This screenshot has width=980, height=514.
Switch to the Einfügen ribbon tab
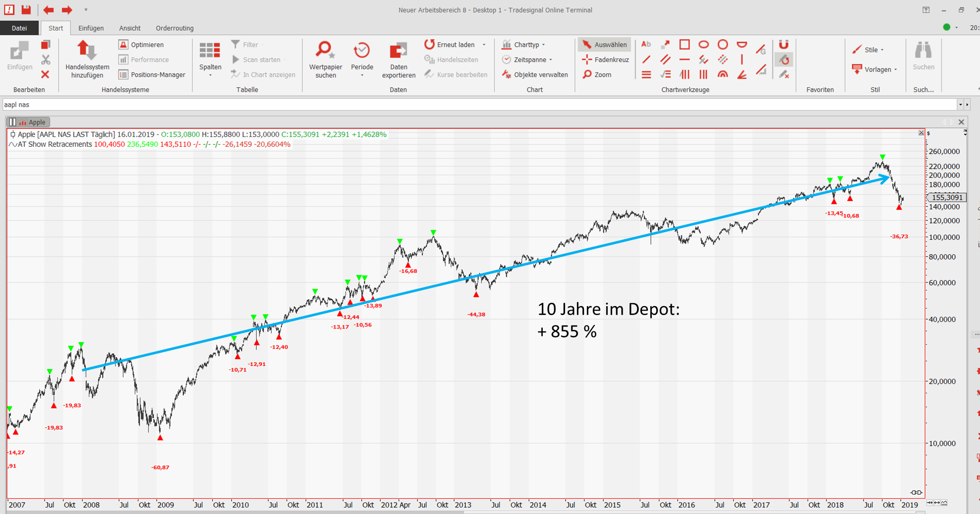click(91, 28)
